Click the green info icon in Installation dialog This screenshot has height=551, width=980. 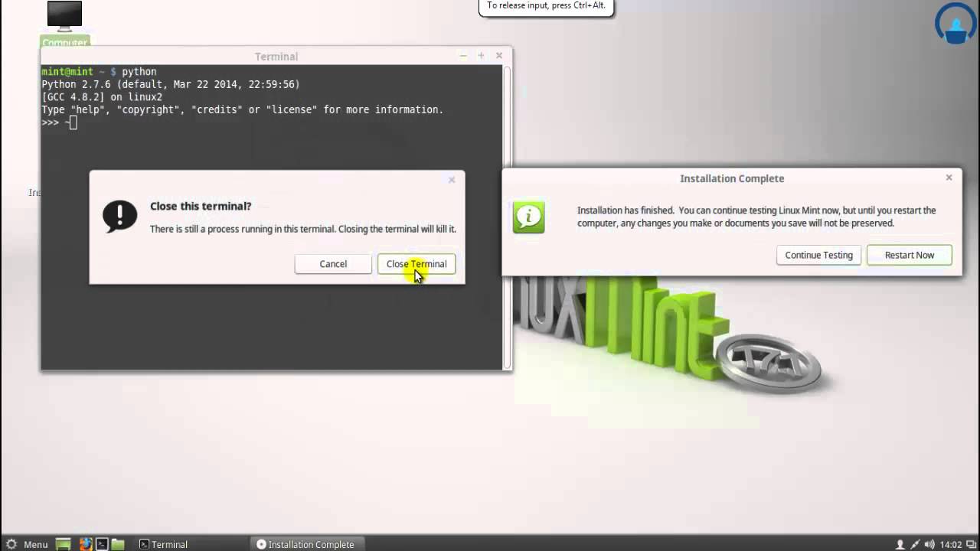pos(529,217)
